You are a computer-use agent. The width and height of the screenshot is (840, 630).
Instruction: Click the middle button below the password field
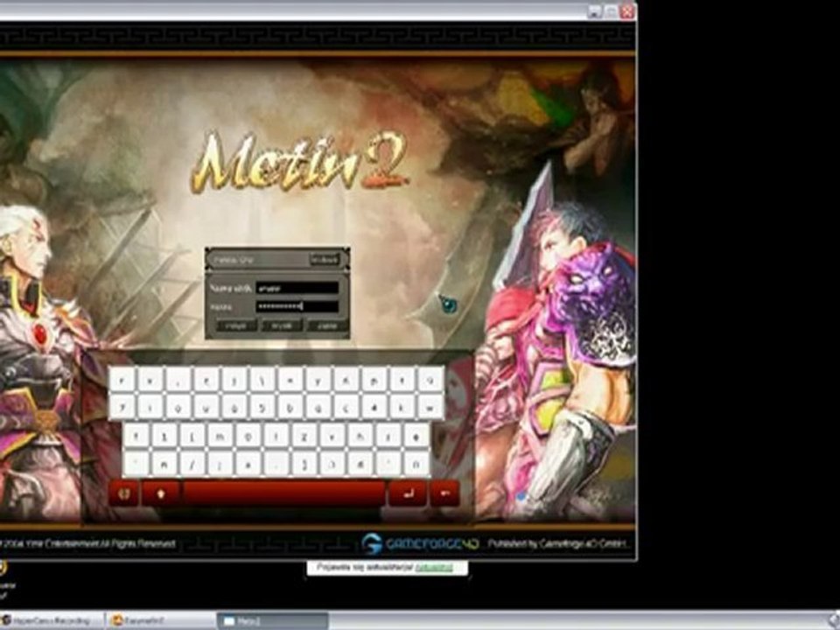click(281, 325)
